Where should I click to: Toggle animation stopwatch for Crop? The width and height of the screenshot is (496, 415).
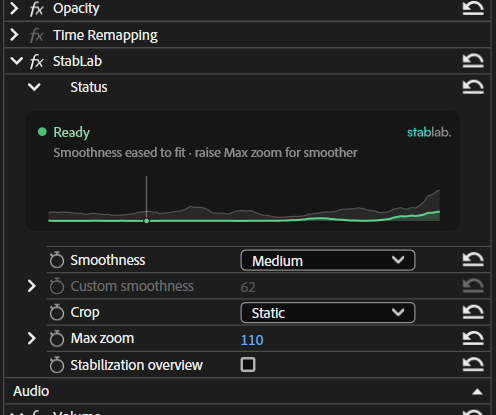pos(57,312)
